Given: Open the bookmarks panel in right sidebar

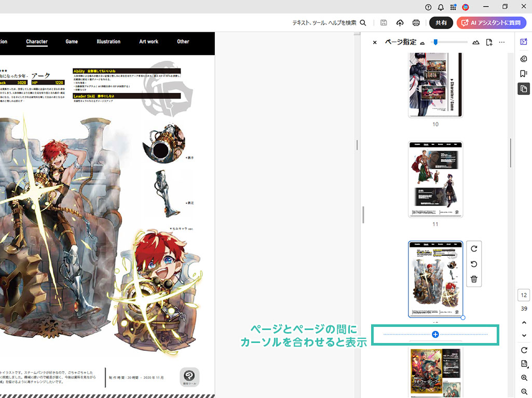Looking at the screenshot, I should [524, 74].
